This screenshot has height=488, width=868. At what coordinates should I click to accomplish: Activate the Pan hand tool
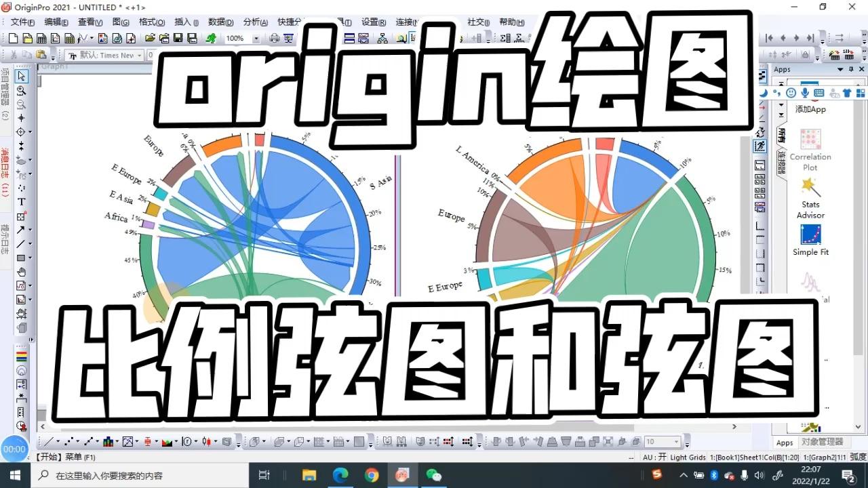pyautogui.click(x=21, y=272)
